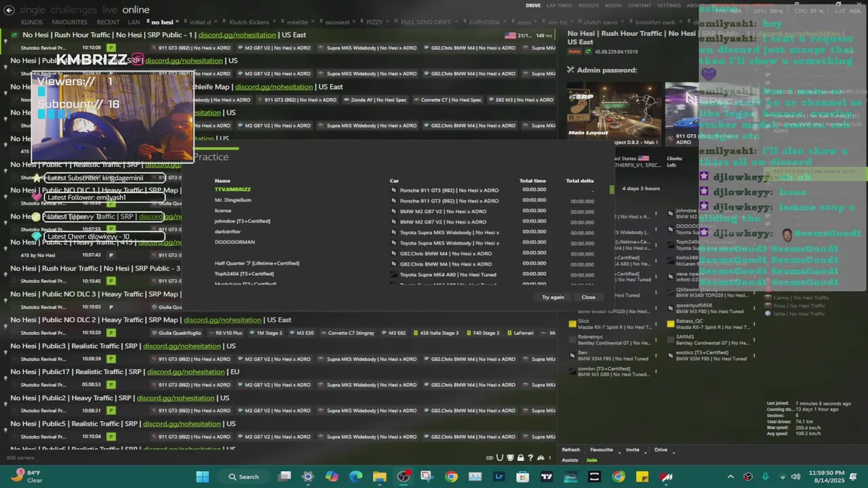Click the green Join button

(x=591, y=460)
